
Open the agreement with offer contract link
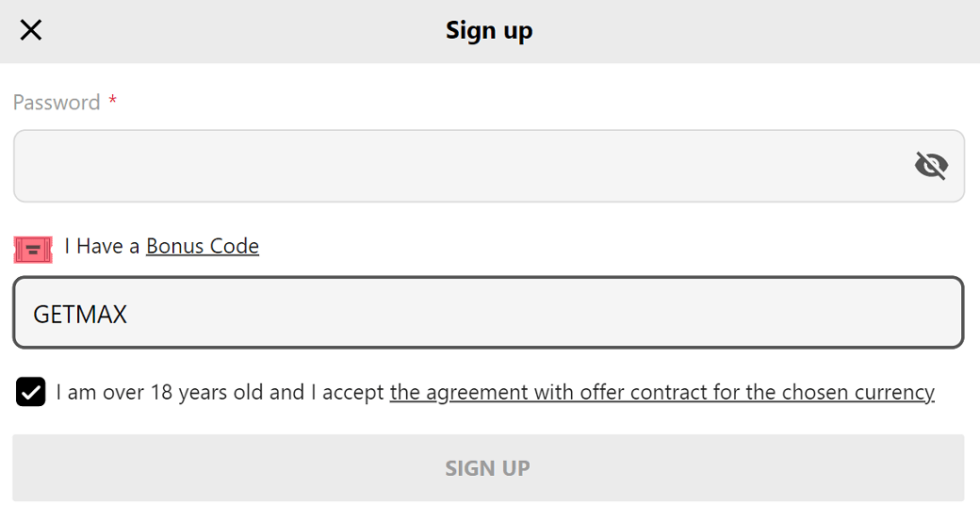(x=662, y=392)
